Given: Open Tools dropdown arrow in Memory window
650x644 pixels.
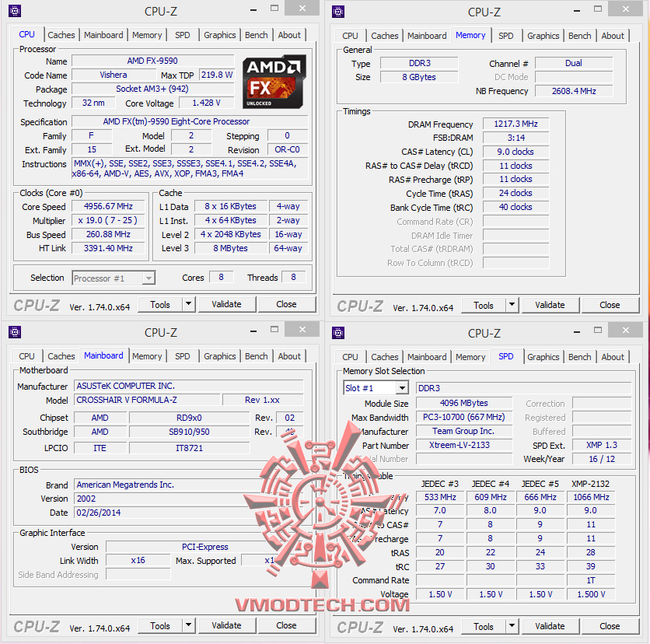Looking at the screenshot, I should [512, 305].
